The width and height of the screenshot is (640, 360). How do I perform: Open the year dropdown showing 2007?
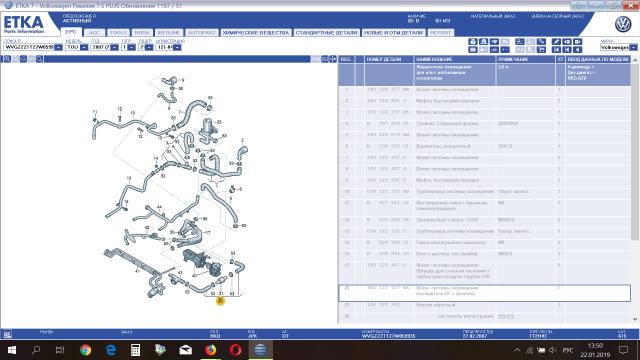point(115,47)
